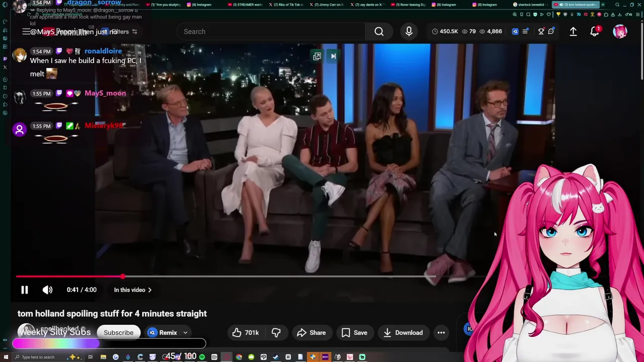This screenshot has width=644, height=362.
Task: Click the heart icon in browser toolbar
Action: (548, 15)
